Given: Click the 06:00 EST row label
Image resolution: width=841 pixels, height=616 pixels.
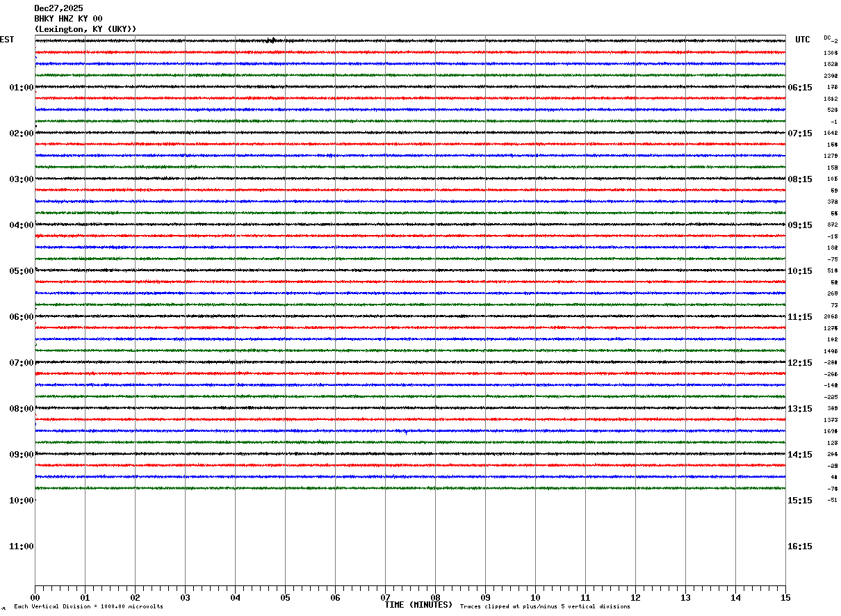Looking at the screenshot, I should click(21, 317).
